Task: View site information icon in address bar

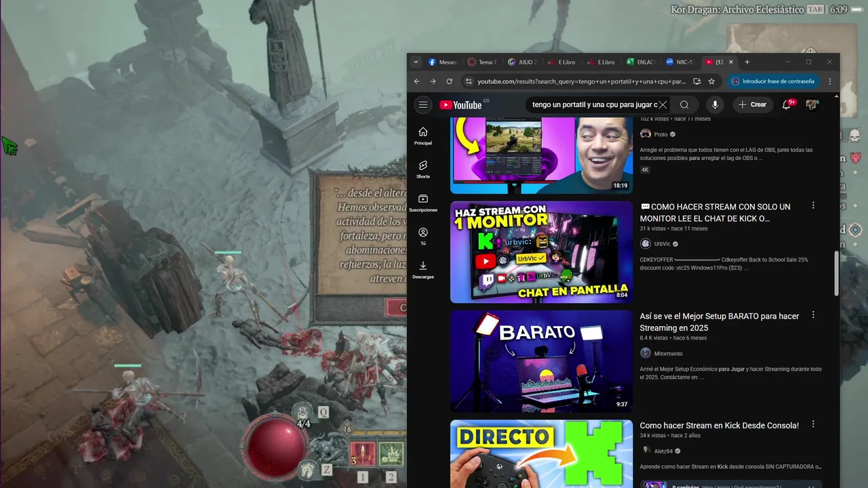Action: coord(468,81)
